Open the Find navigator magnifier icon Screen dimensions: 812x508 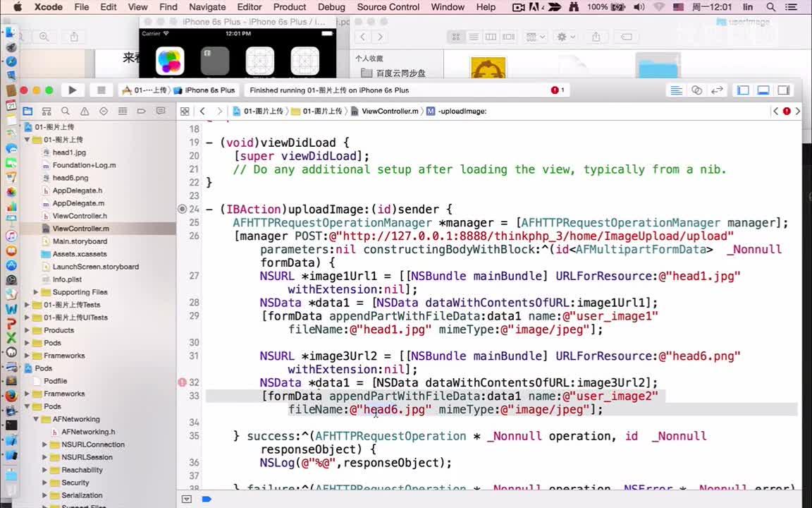coord(66,111)
